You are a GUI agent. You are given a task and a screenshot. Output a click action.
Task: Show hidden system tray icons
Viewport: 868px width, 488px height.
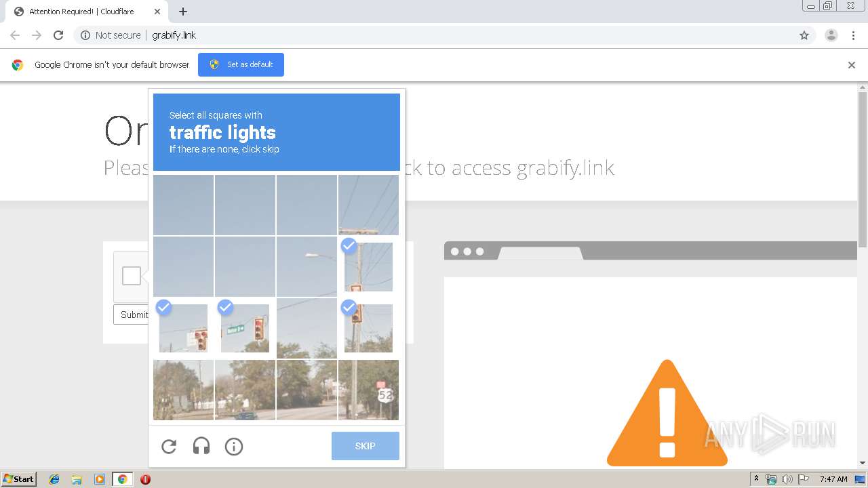pos(756,479)
